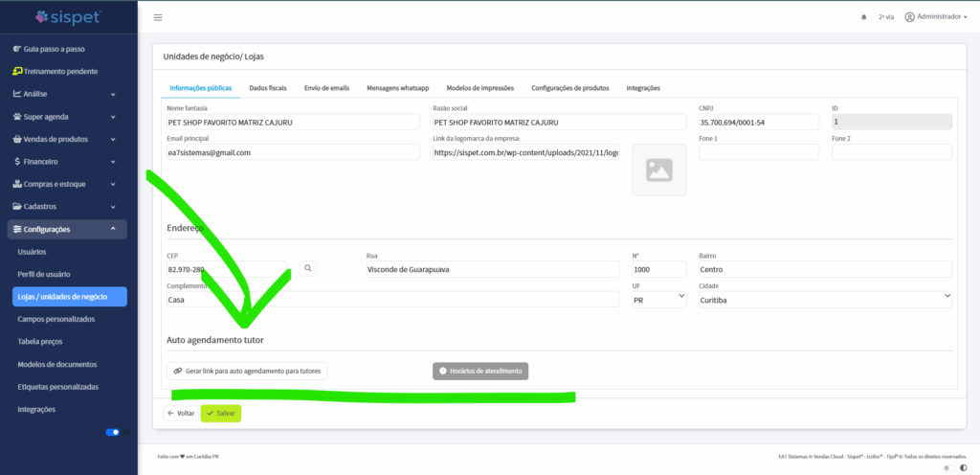Click the sispet logo

click(x=68, y=16)
